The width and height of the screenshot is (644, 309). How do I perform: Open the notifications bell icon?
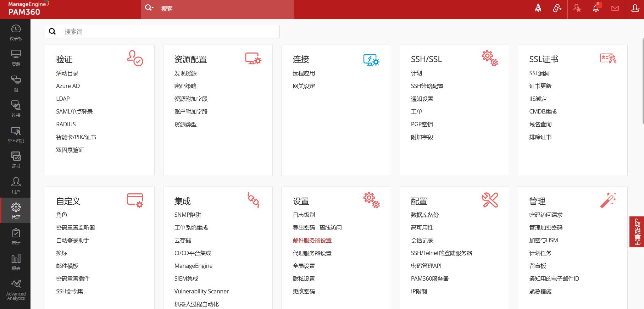(596, 9)
